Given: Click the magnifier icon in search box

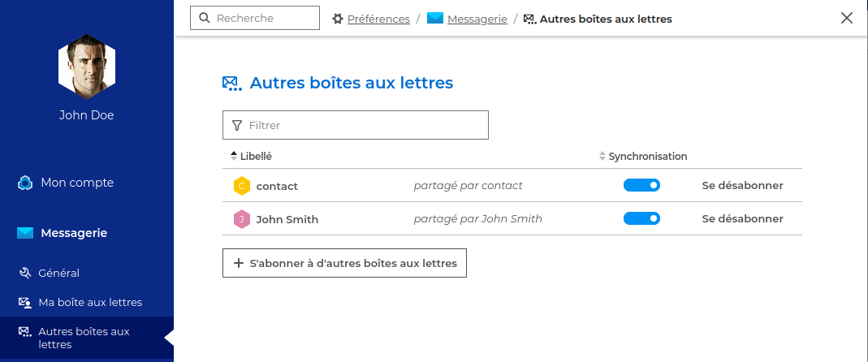Looking at the screenshot, I should click(x=204, y=18).
